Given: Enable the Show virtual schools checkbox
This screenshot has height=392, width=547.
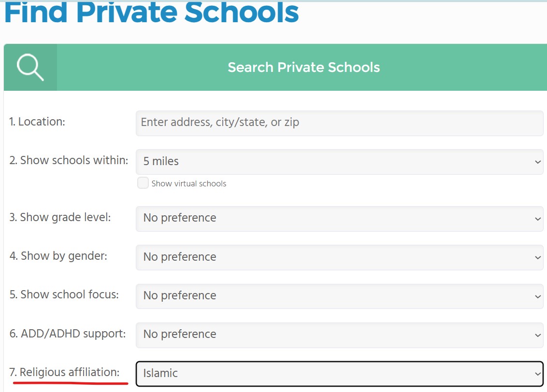Looking at the screenshot, I should [x=143, y=183].
